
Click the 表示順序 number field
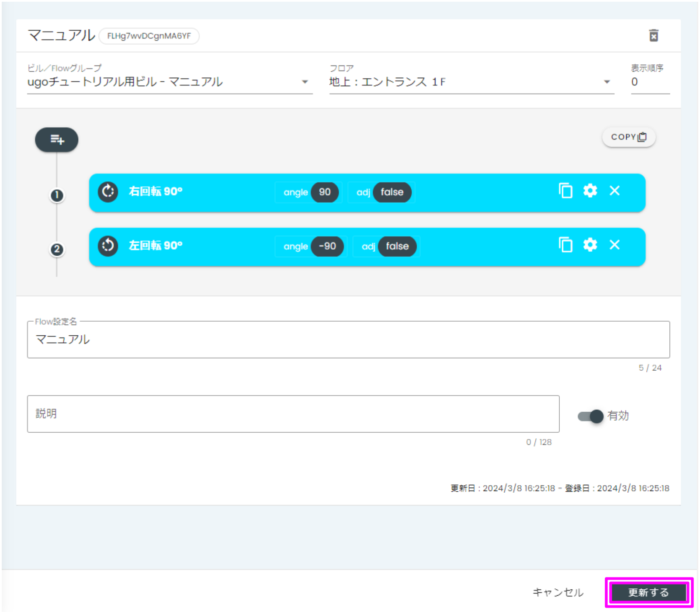(649, 82)
